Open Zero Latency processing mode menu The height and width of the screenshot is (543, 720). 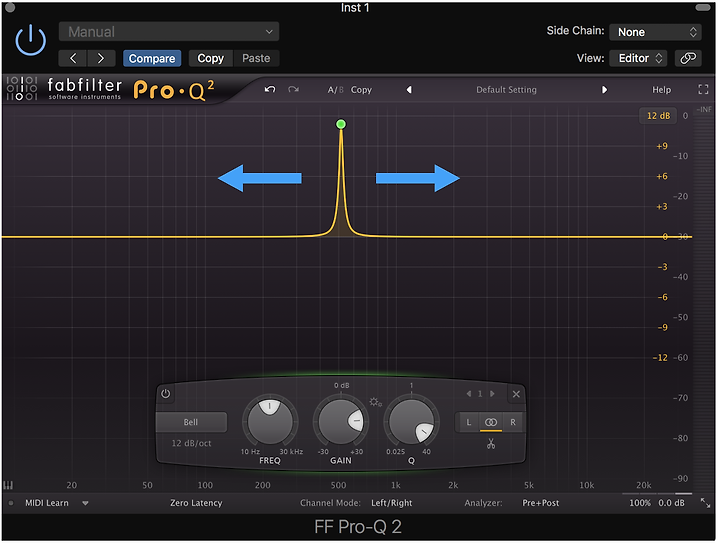click(x=196, y=503)
